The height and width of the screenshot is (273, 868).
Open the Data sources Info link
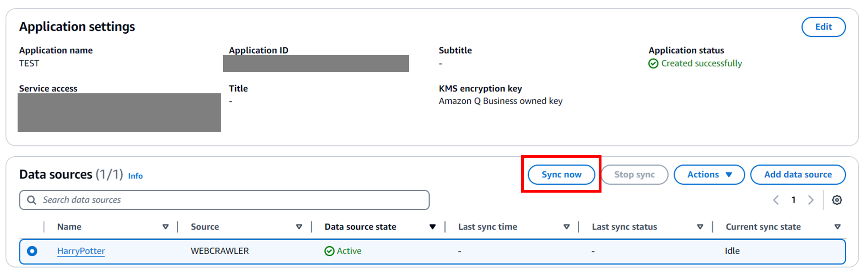[x=135, y=176]
